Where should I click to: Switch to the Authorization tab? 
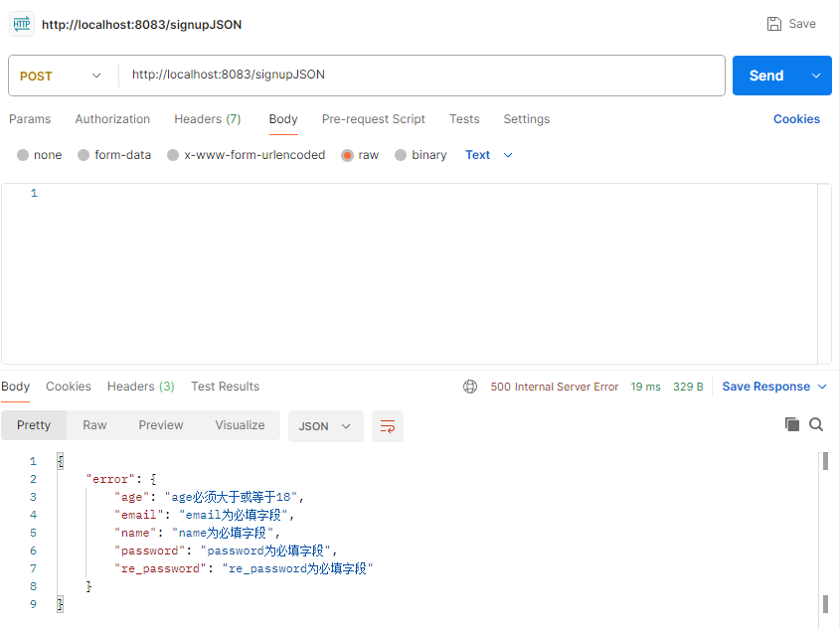(x=112, y=119)
